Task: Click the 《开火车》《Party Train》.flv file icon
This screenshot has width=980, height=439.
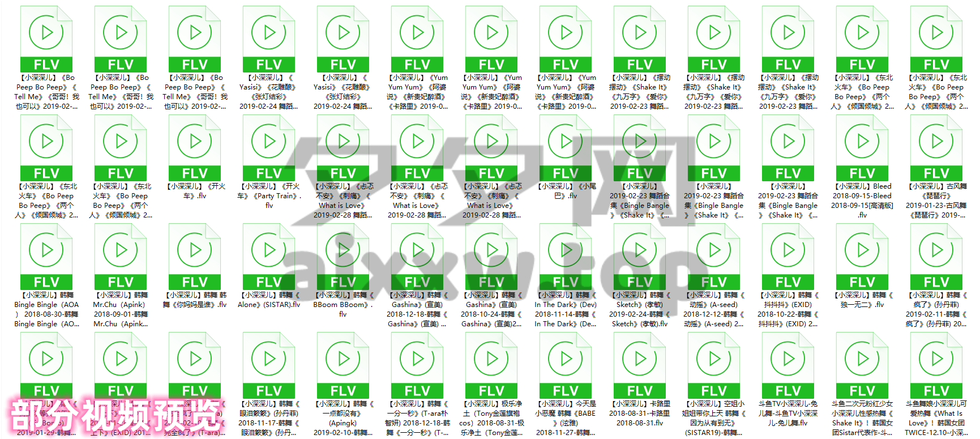Action: [269, 148]
